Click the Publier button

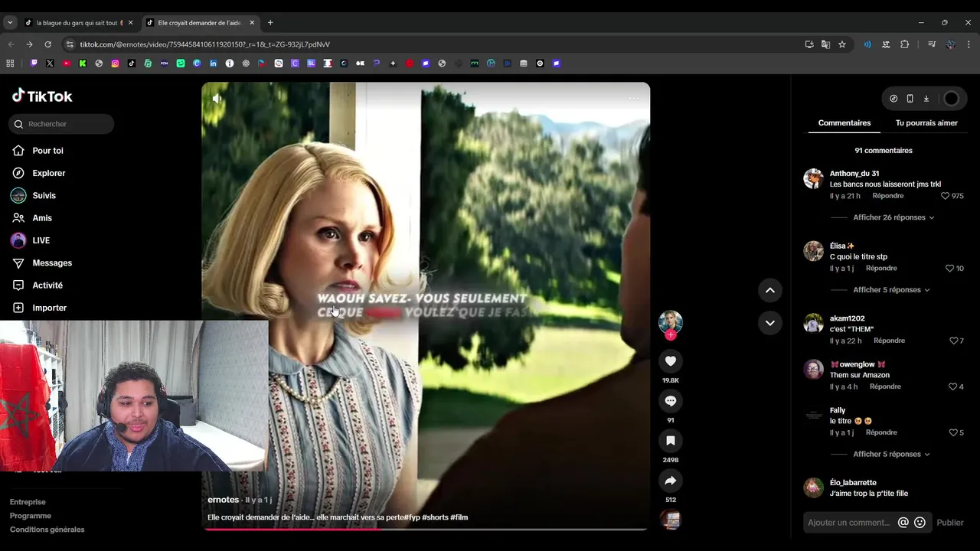point(950,523)
